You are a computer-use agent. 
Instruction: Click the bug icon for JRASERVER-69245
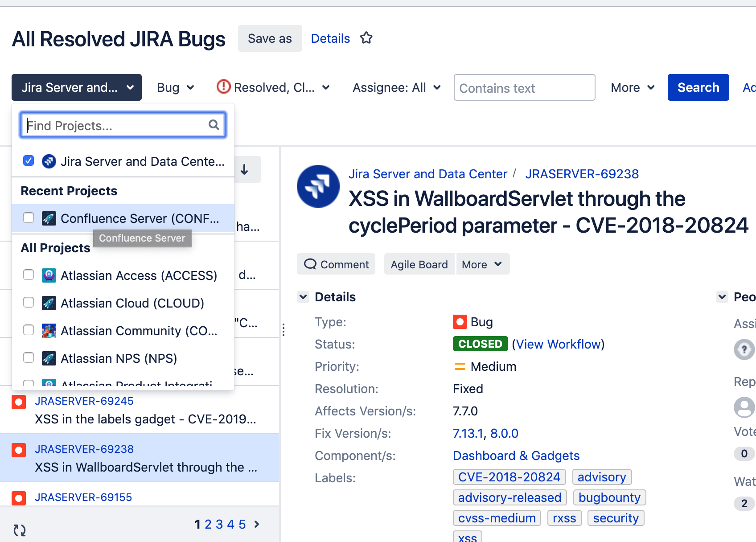pyautogui.click(x=19, y=402)
